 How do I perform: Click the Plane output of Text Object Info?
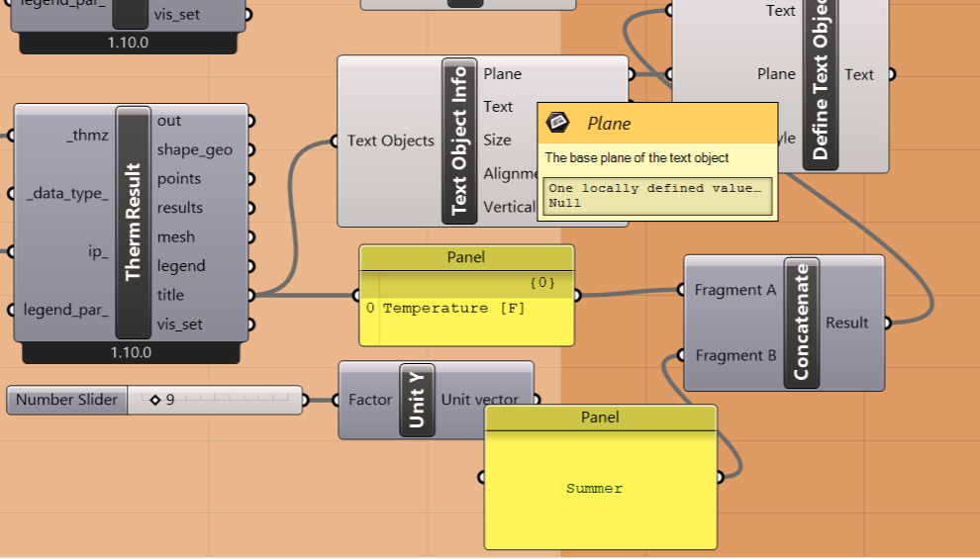pyautogui.click(x=503, y=73)
